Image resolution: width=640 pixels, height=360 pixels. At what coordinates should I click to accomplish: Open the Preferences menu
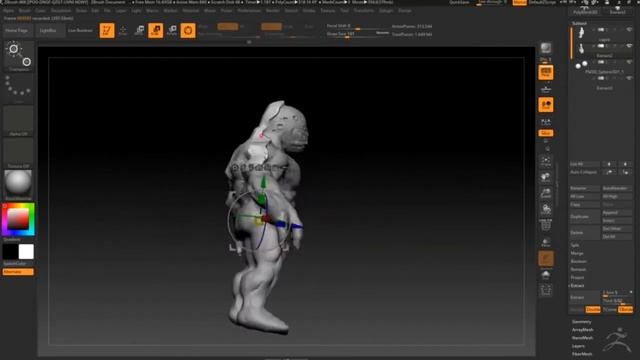tap(249, 11)
